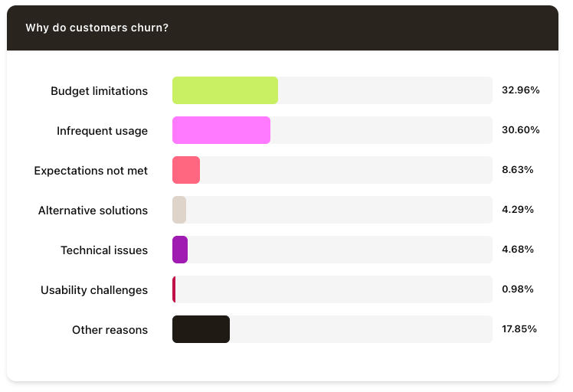This screenshot has width=573, height=392.
Task: Select the Usability challenges label
Action: pyautogui.click(x=94, y=290)
